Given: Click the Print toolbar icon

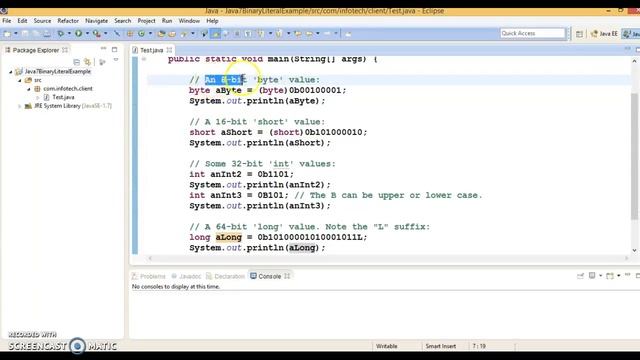Looking at the screenshot, I should (x=47, y=34).
